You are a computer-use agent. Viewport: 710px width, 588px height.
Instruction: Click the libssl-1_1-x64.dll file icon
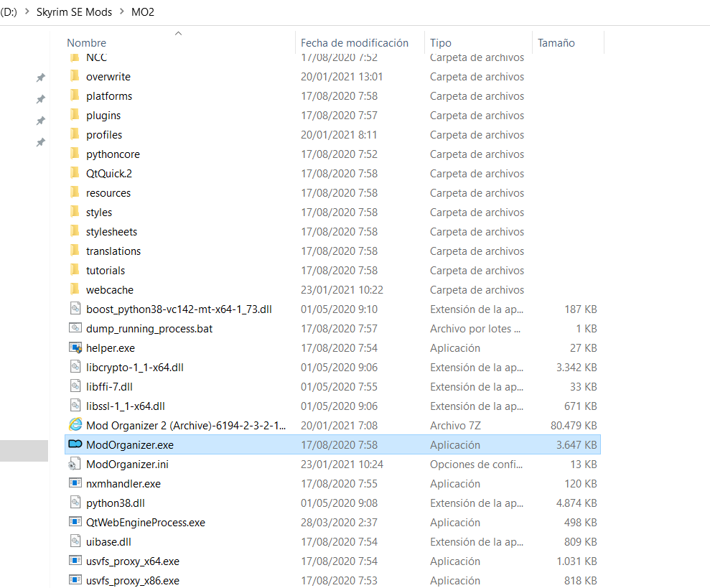75,406
